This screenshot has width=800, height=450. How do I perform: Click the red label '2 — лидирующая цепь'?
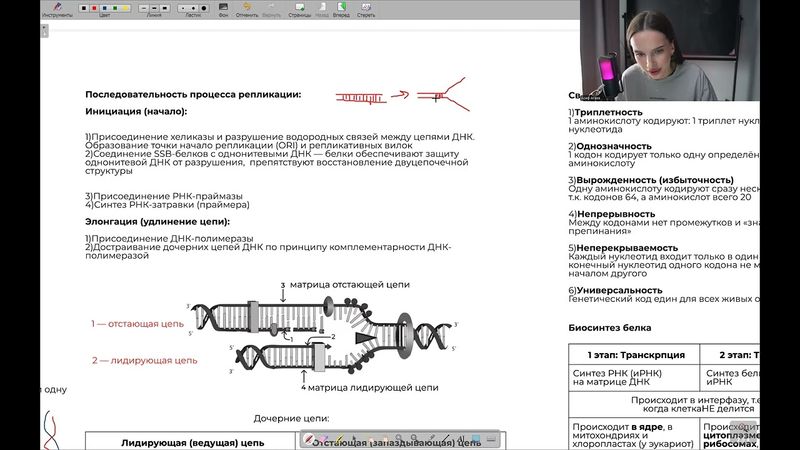pos(144,360)
